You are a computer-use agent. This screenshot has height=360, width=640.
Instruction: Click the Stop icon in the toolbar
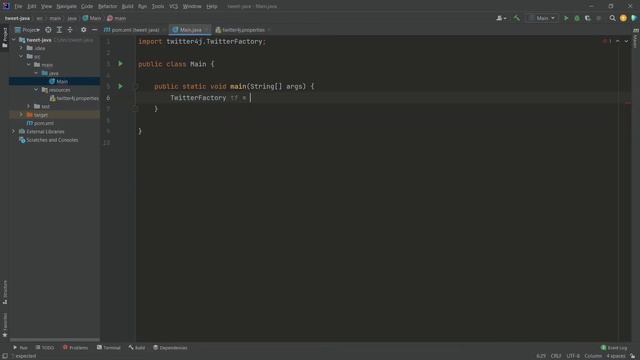pos(599,18)
